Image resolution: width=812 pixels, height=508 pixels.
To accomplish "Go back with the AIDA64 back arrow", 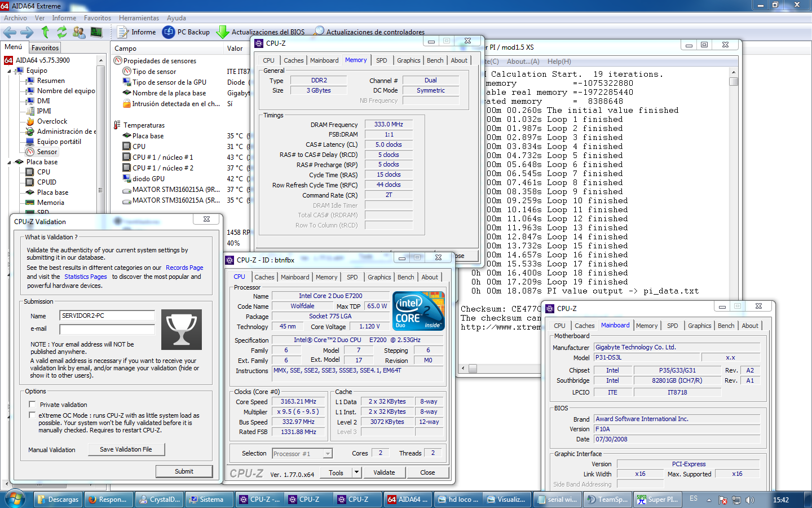I will [10, 32].
